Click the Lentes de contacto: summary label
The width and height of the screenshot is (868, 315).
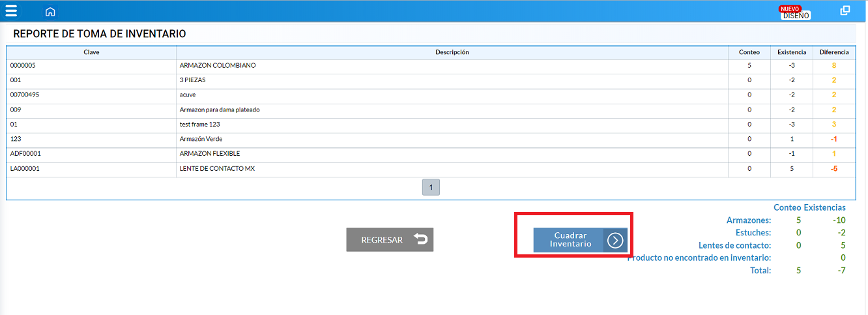[734, 245]
